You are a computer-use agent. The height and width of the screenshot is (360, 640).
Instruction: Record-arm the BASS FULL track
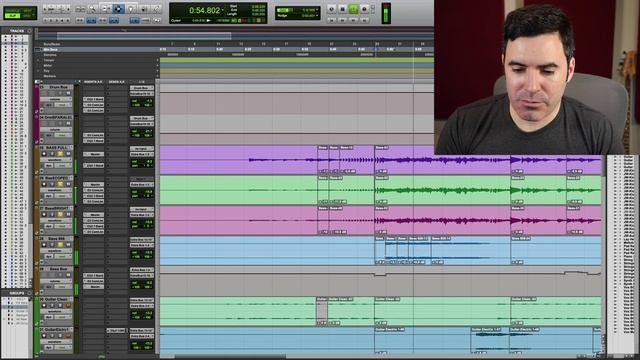click(44, 154)
